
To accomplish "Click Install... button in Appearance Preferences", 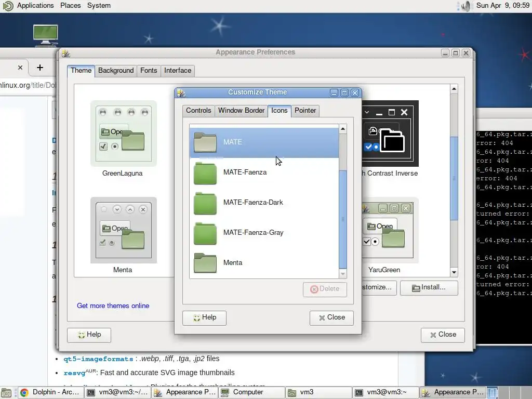I will tap(429, 288).
